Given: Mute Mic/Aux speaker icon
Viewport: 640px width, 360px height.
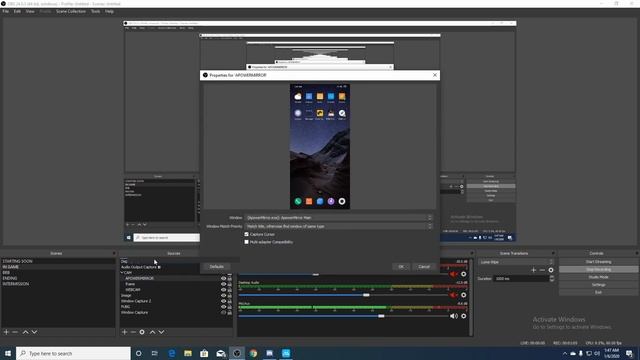Looking at the screenshot, I should click(x=453, y=316).
